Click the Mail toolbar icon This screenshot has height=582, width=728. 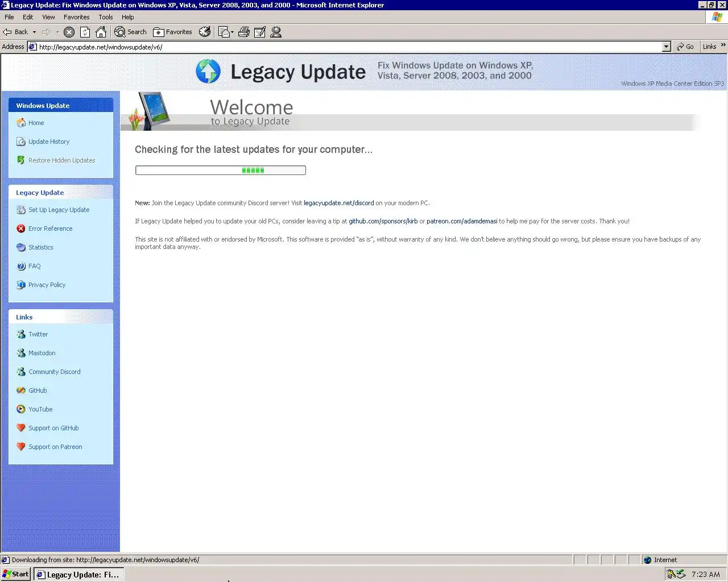tap(224, 32)
